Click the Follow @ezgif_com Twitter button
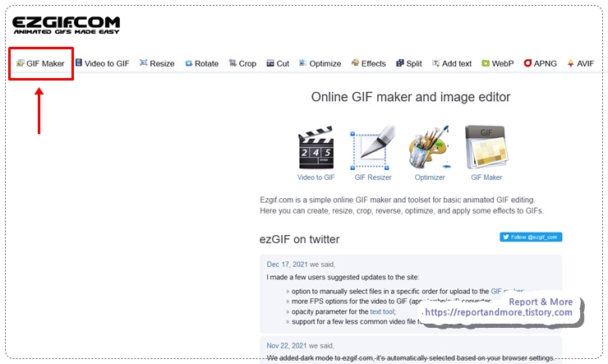Viewport: 608px width, 364px height. (531, 237)
